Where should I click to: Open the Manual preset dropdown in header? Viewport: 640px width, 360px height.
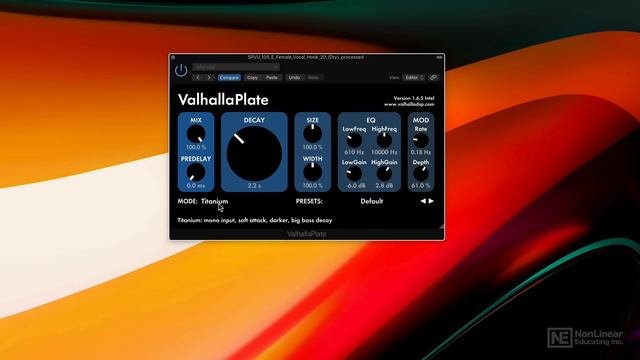[236, 67]
